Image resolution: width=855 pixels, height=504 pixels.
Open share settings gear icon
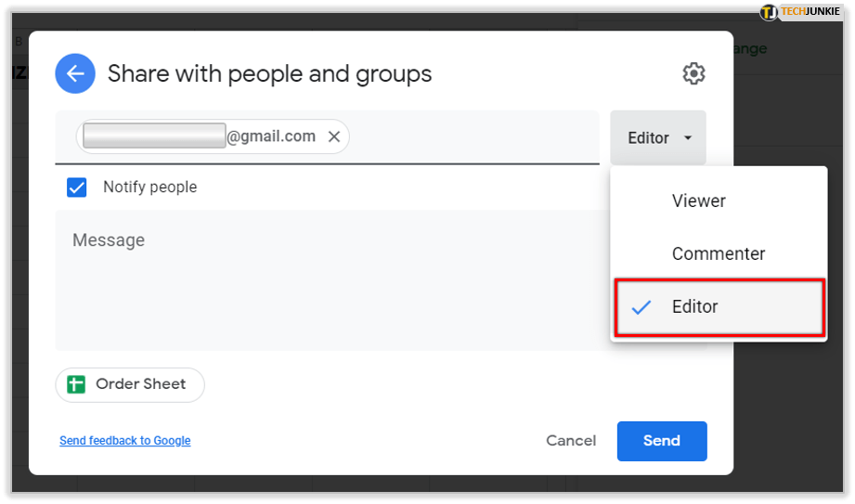tap(693, 73)
